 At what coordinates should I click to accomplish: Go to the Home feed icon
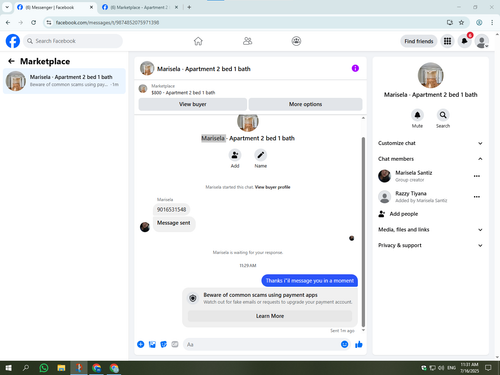click(198, 41)
